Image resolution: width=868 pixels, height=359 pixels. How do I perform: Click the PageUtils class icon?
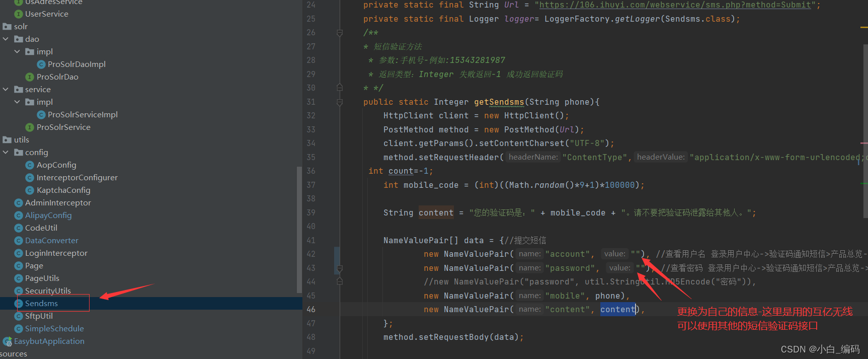[19, 278]
